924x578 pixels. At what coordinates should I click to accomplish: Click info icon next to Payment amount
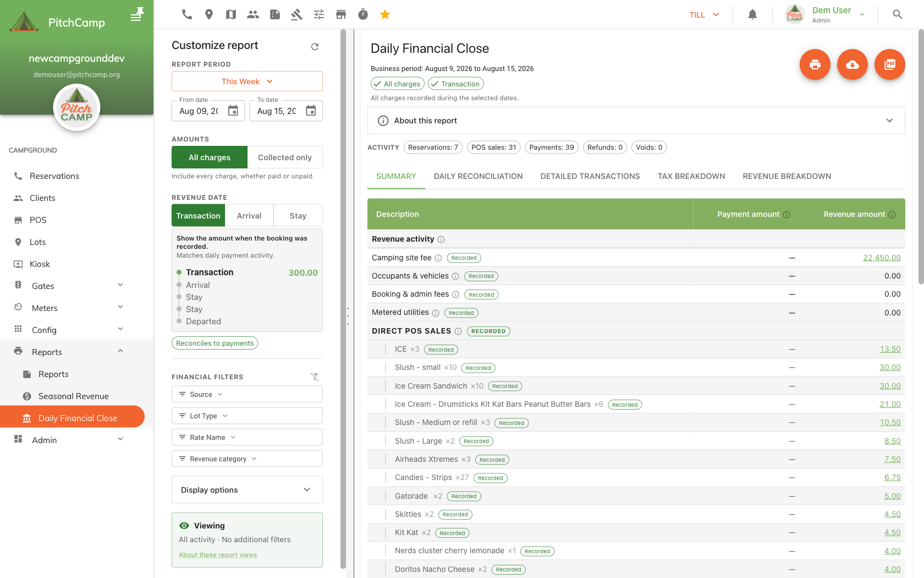pyautogui.click(x=787, y=215)
